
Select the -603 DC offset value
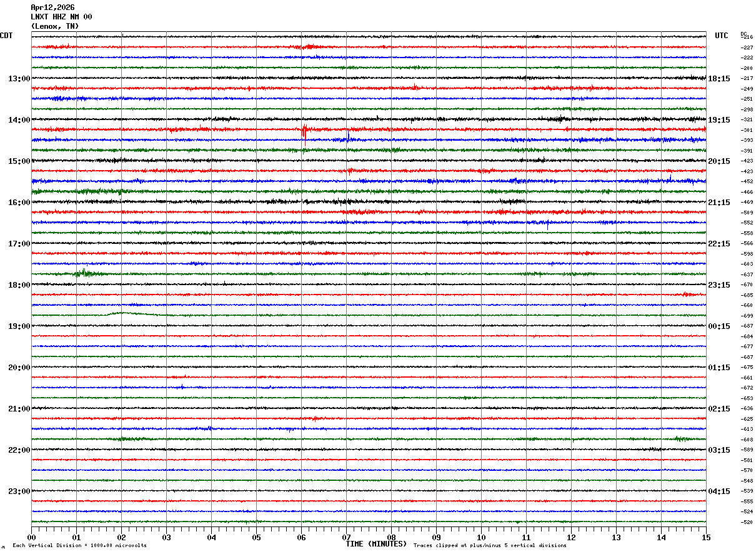point(747,264)
